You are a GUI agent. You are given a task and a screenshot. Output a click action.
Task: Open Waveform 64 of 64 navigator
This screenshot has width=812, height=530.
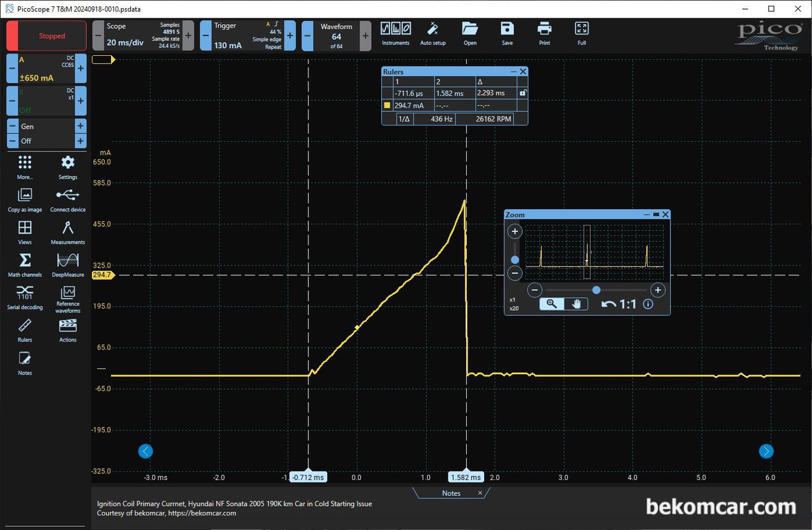(336, 36)
